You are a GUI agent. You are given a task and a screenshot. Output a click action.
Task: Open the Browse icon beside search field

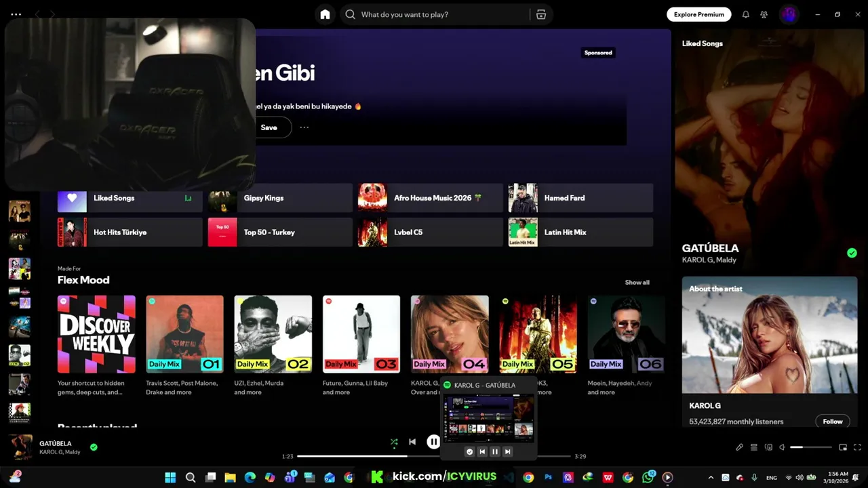tap(541, 14)
